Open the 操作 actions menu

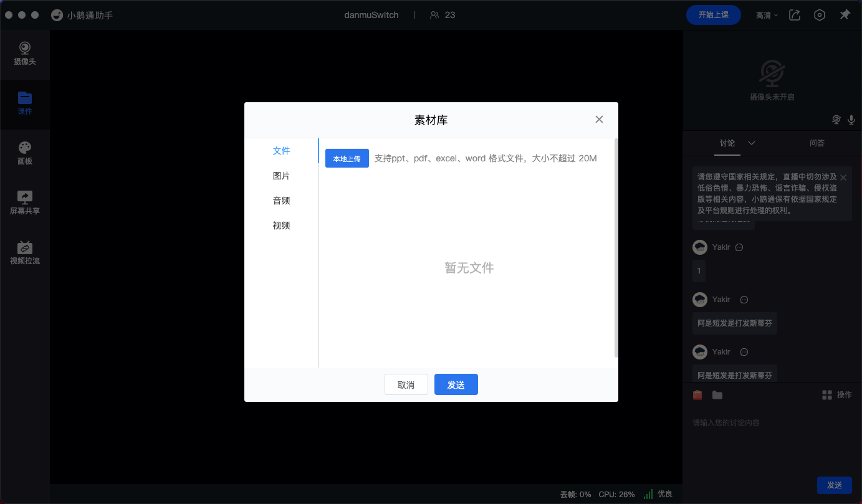point(836,395)
